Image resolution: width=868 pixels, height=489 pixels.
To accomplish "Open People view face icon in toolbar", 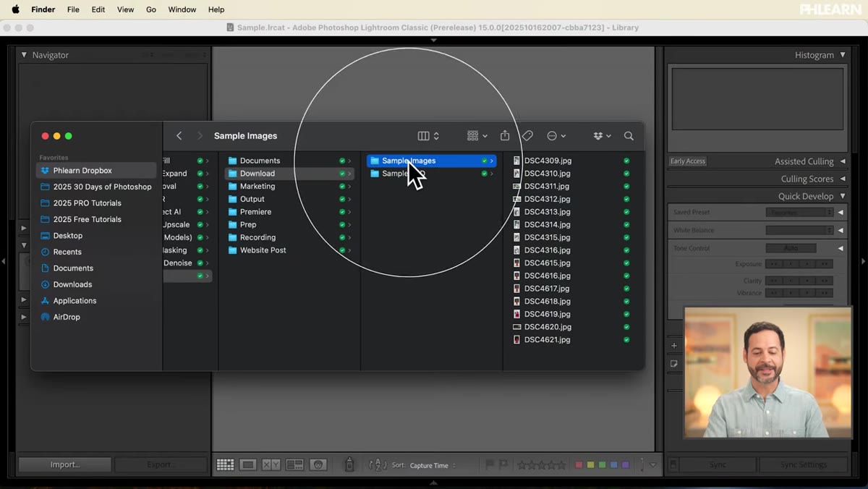I will pyautogui.click(x=318, y=464).
